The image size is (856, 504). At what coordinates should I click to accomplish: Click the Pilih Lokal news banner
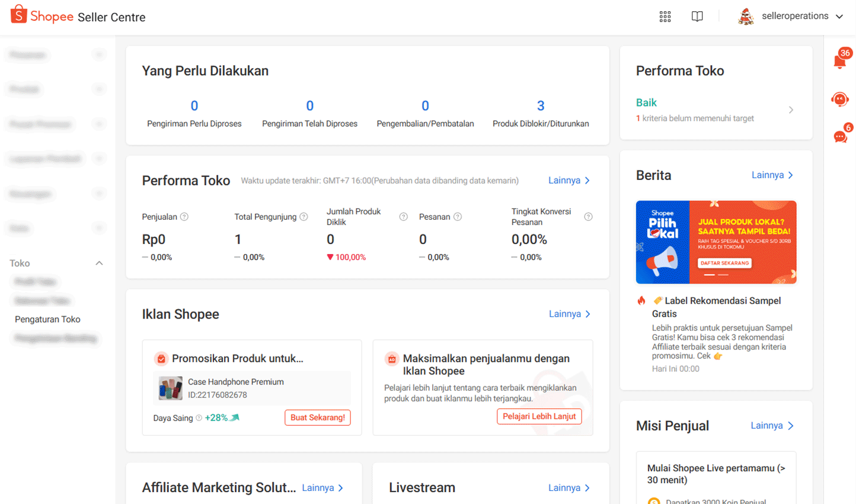(x=716, y=242)
